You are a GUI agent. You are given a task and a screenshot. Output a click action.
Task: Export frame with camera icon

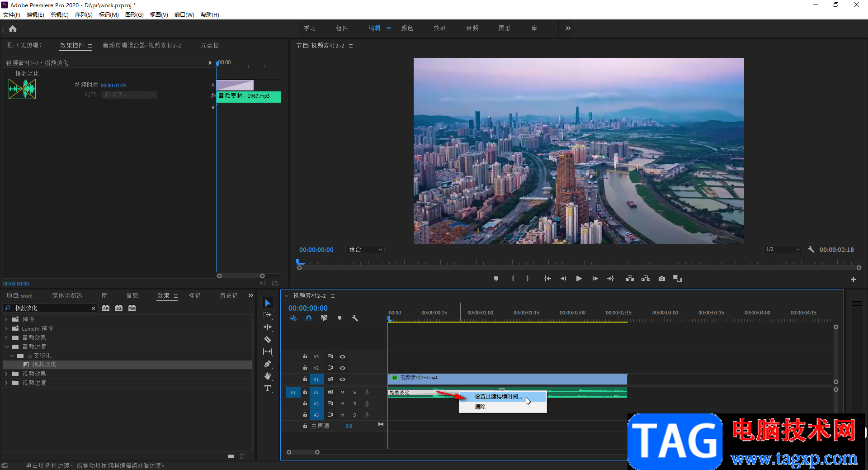tap(662, 279)
